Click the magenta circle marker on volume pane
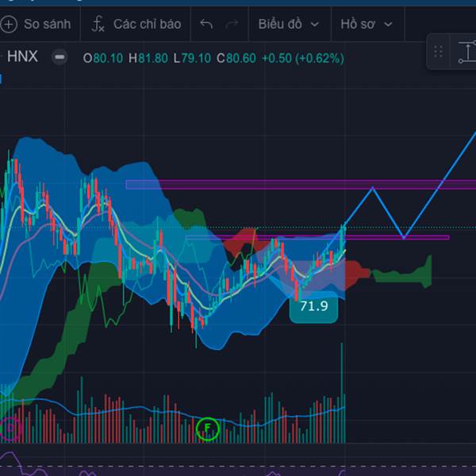Image resolution: width=476 pixels, height=476 pixels. 10,428
